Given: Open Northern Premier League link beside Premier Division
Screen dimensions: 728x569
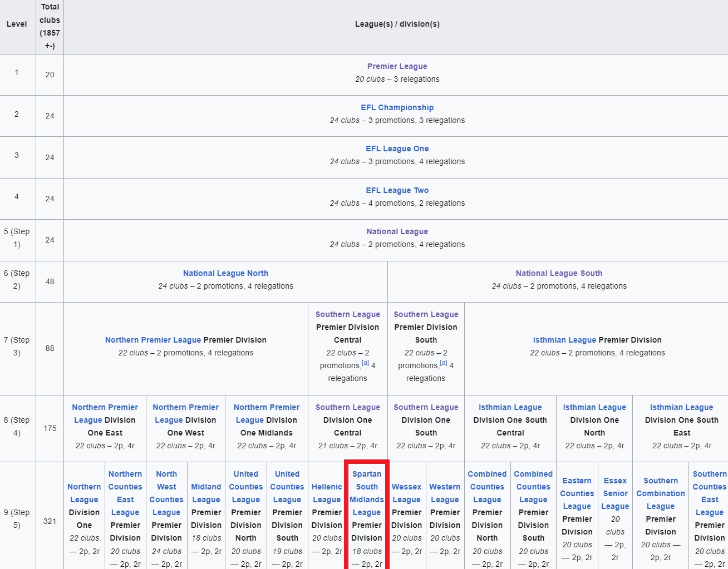Looking at the screenshot, I should (153, 340).
